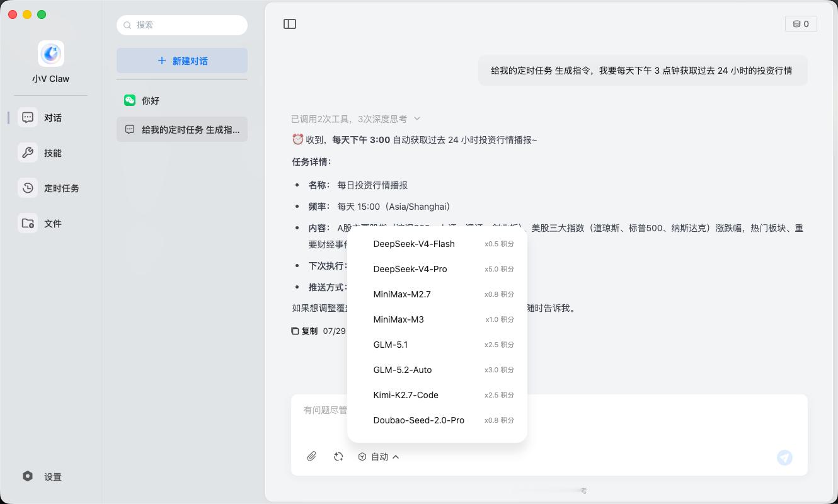Open the 文件 folder icon

point(28,223)
